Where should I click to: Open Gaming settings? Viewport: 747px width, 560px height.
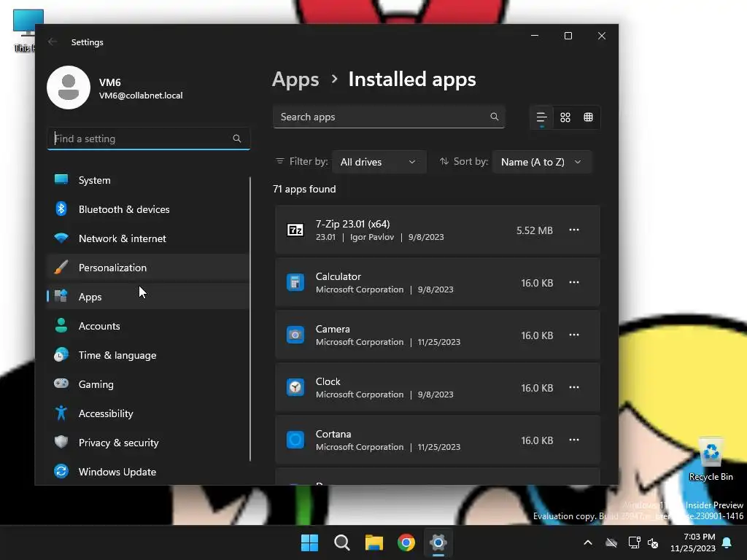tap(148, 384)
